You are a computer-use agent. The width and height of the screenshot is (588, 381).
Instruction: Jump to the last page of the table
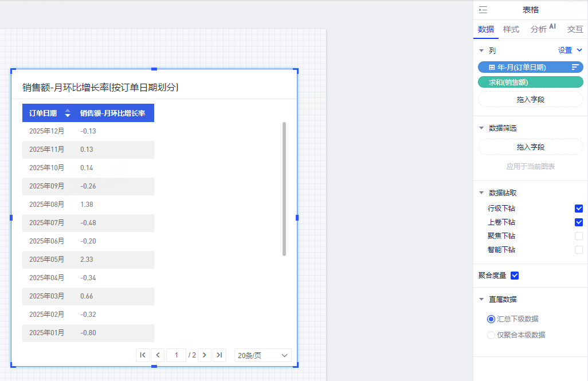tap(219, 355)
